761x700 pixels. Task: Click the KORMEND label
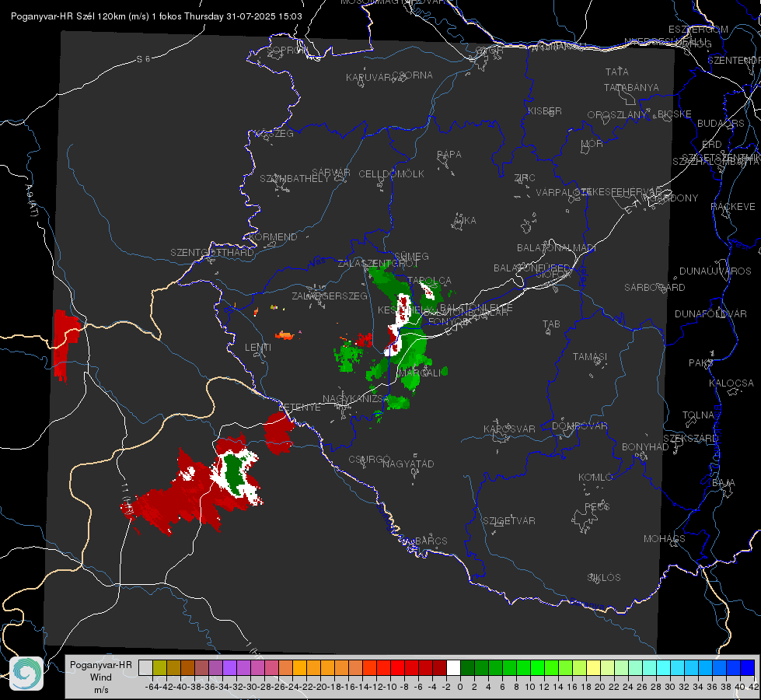274,237
